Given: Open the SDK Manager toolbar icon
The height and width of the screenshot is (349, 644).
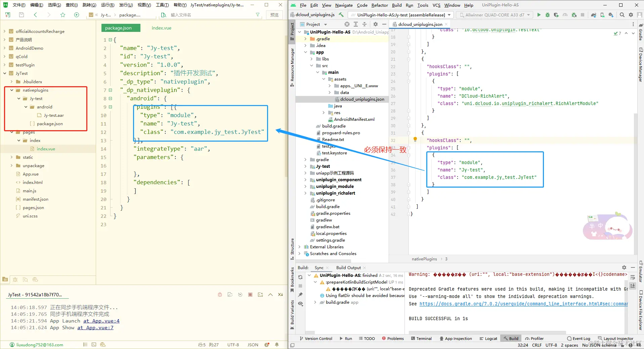Looking at the screenshot, I should pyautogui.click(x=611, y=15).
